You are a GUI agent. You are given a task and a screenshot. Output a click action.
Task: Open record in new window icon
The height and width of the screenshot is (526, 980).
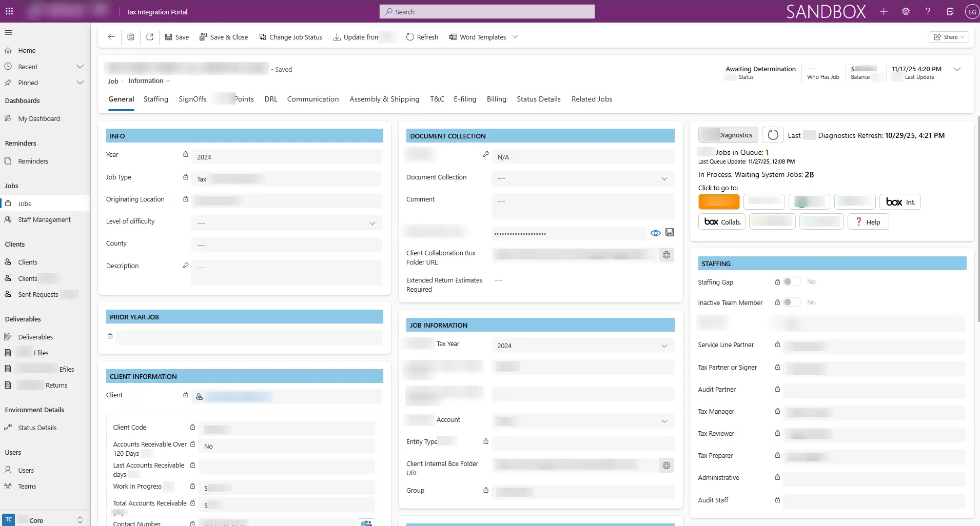pos(150,37)
